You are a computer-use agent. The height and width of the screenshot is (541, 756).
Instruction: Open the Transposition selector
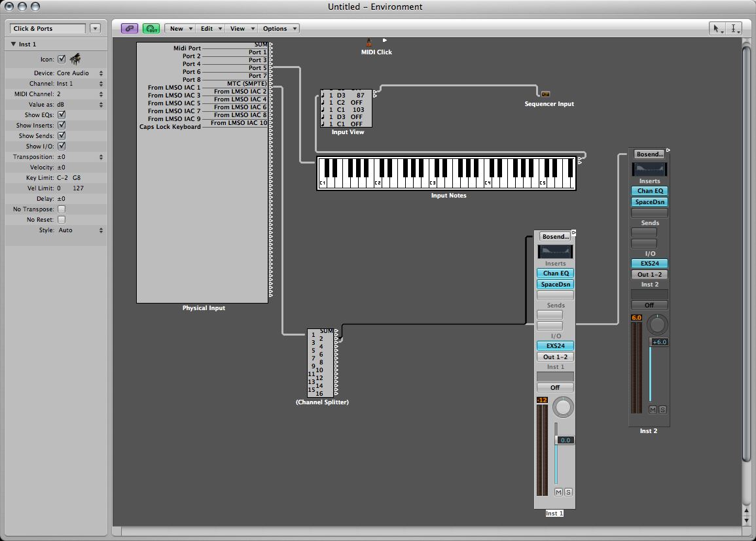pyautogui.click(x=80, y=156)
